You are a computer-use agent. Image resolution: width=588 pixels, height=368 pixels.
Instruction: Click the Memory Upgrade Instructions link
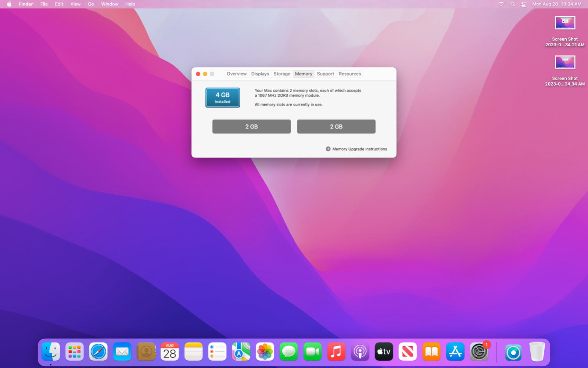pos(356,149)
